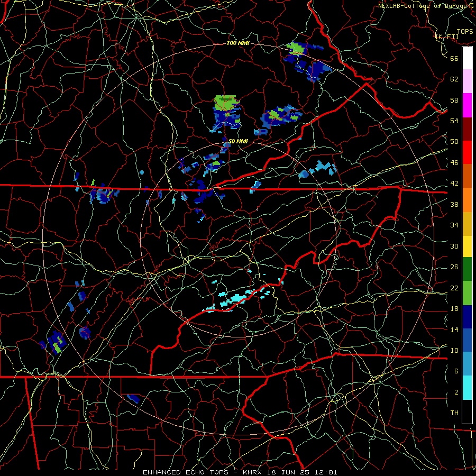476x476 pixels.
Task: Select the sky blue legend color band
Action: tap(467, 364)
